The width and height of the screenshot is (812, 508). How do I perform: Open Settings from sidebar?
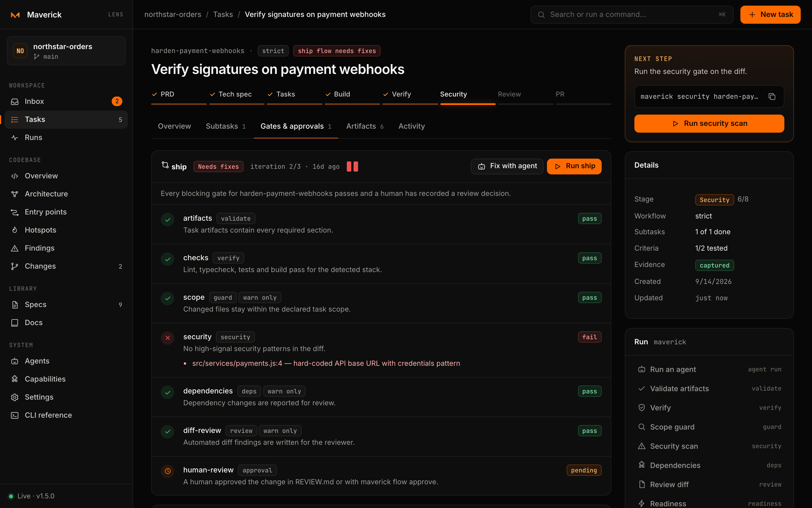[66, 397]
